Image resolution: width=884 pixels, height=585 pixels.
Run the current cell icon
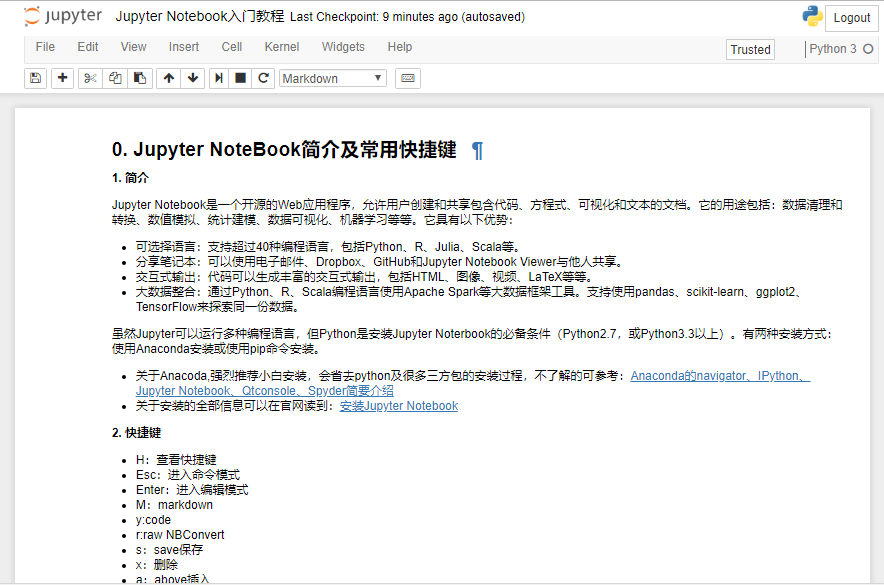point(219,78)
